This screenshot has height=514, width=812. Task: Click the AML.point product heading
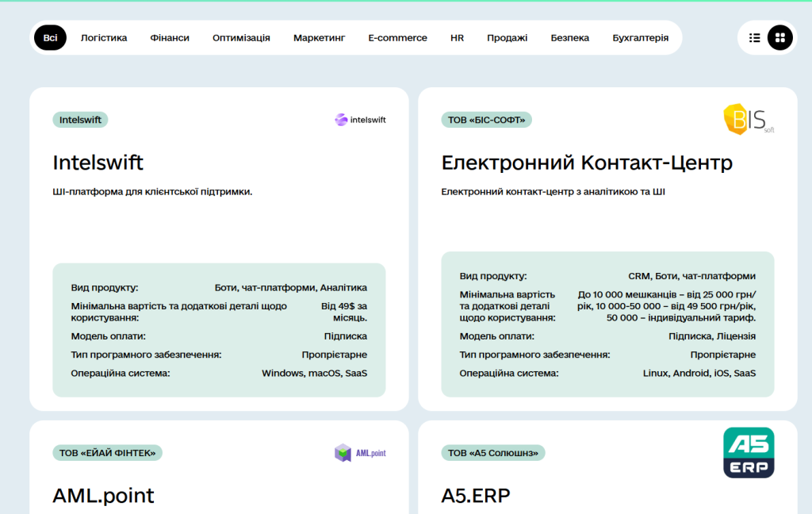tap(103, 495)
